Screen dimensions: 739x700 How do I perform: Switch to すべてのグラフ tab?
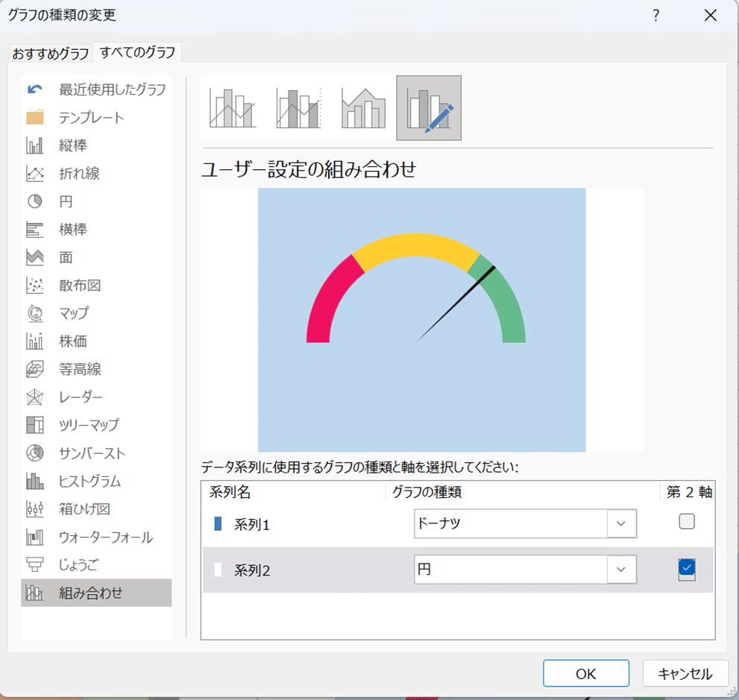click(137, 52)
